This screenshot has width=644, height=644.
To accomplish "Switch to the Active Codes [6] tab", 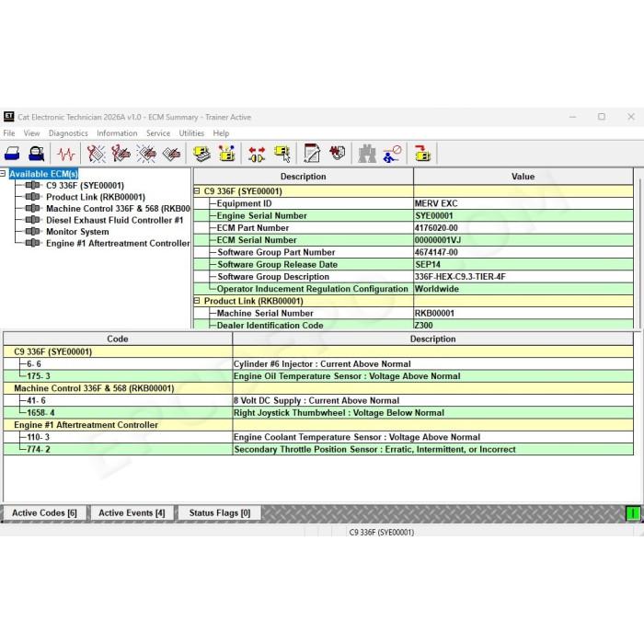I will [x=44, y=513].
